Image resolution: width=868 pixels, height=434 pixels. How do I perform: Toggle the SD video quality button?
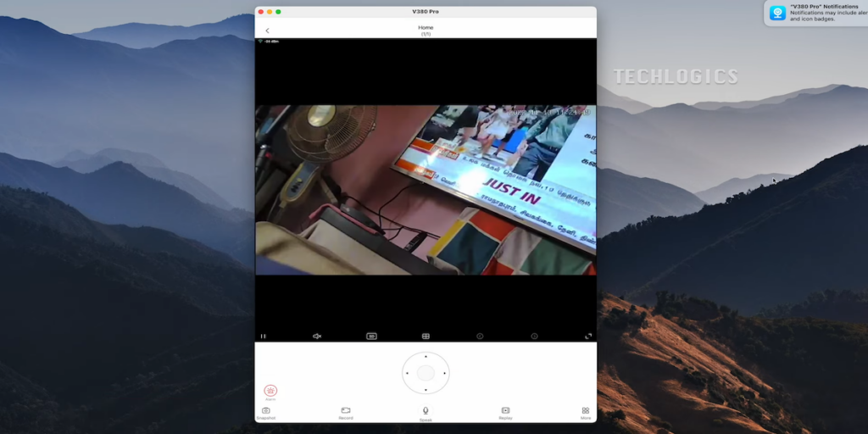(x=371, y=337)
